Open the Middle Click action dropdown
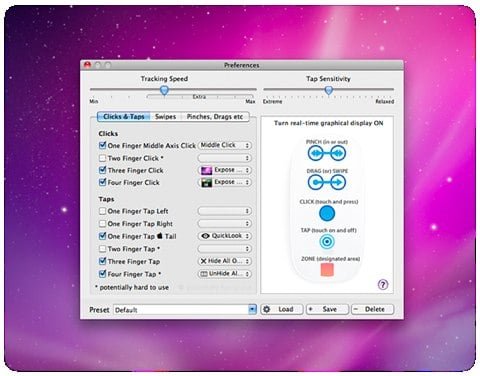This screenshot has height=376, width=480. [225, 145]
